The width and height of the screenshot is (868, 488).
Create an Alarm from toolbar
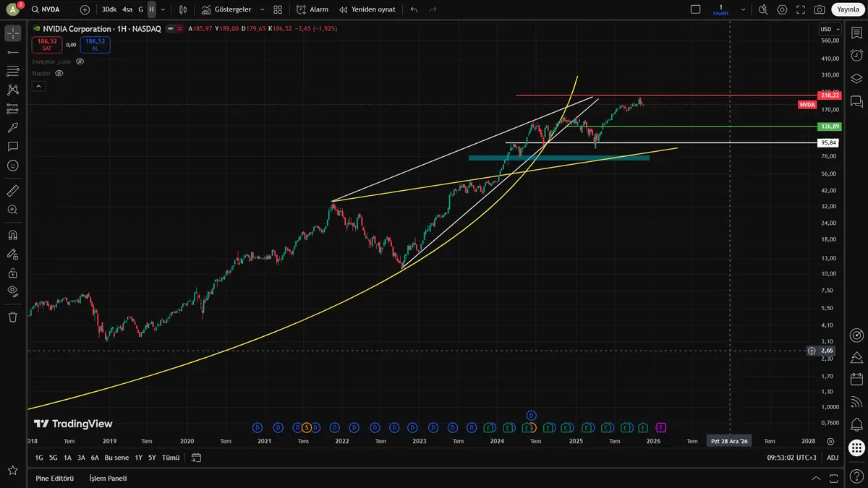pyautogui.click(x=312, y=9)
